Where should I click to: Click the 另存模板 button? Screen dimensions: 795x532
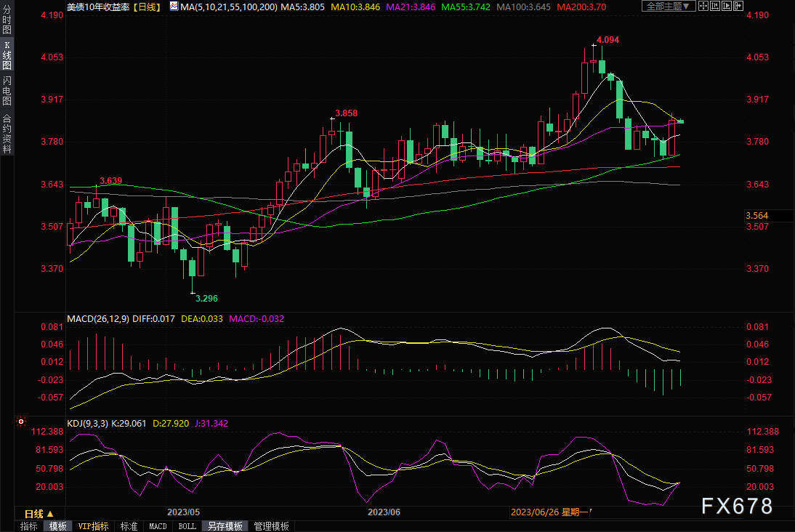pos(224,526)
